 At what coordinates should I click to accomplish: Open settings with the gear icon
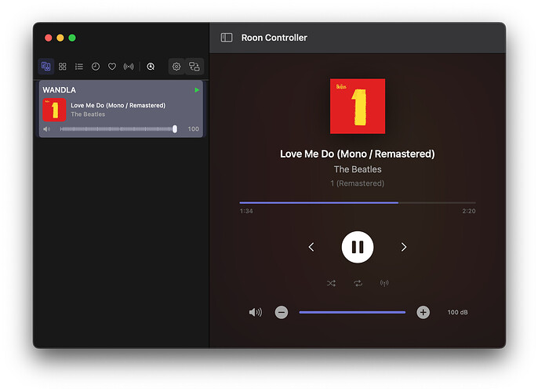coord(176,67)
